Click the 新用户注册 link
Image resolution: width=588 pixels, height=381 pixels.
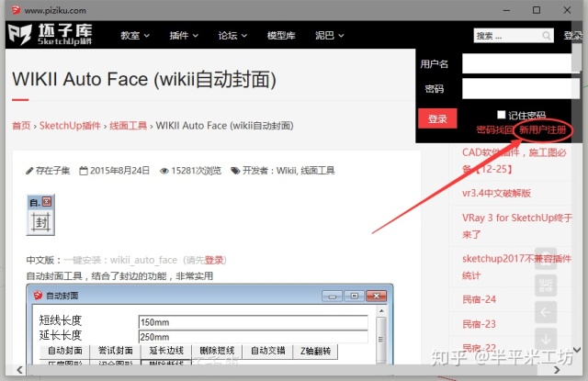[542, 130]
